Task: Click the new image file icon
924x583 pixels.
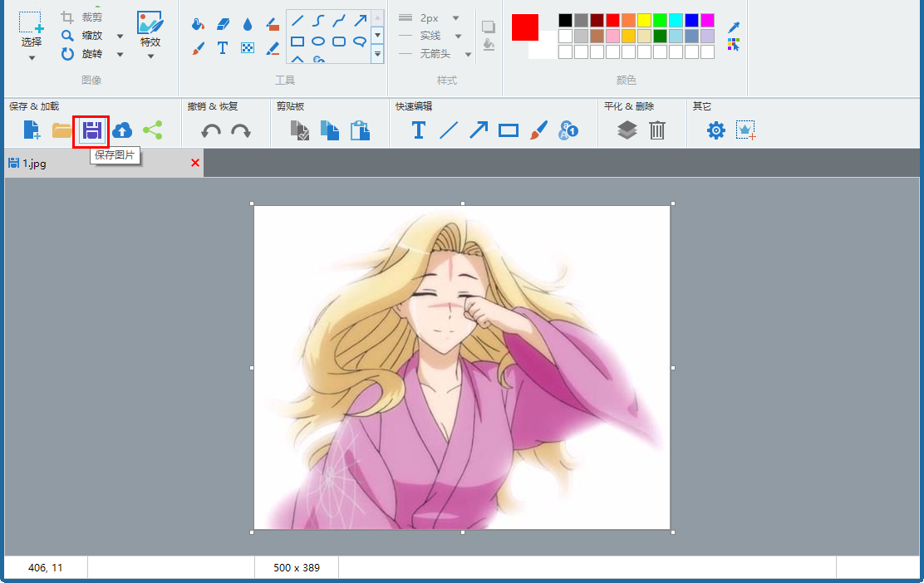Action: (32, 130)
